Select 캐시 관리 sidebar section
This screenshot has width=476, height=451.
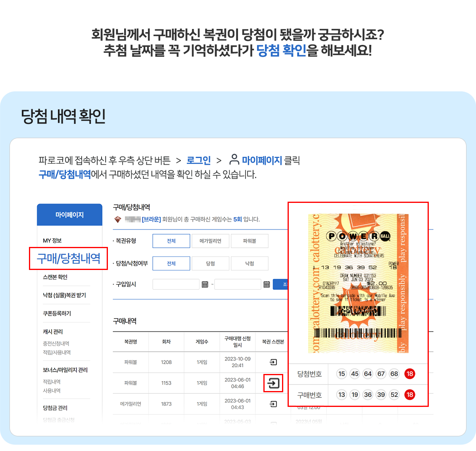point(53,332)
